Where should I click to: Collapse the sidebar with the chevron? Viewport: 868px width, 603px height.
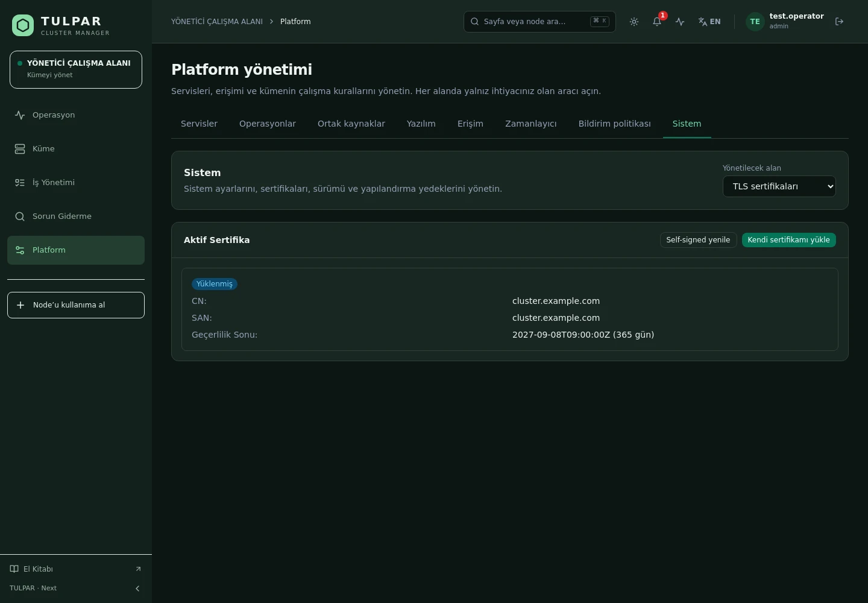click(x=137, y=589)
